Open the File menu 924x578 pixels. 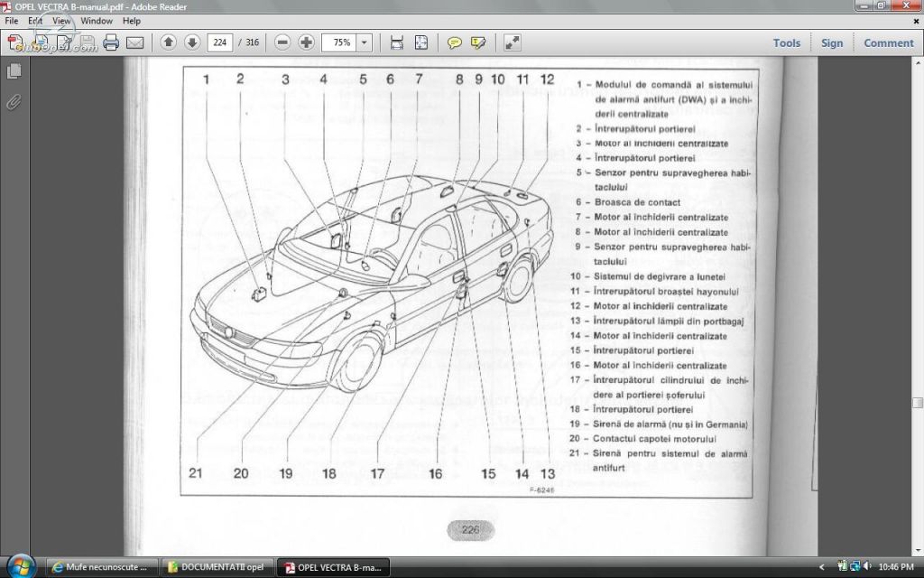tap(11, 21)
